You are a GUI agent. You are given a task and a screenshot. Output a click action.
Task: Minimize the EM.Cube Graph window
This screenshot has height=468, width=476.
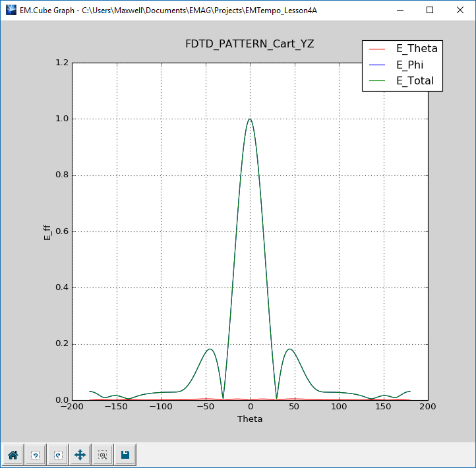tap(400, 10)
